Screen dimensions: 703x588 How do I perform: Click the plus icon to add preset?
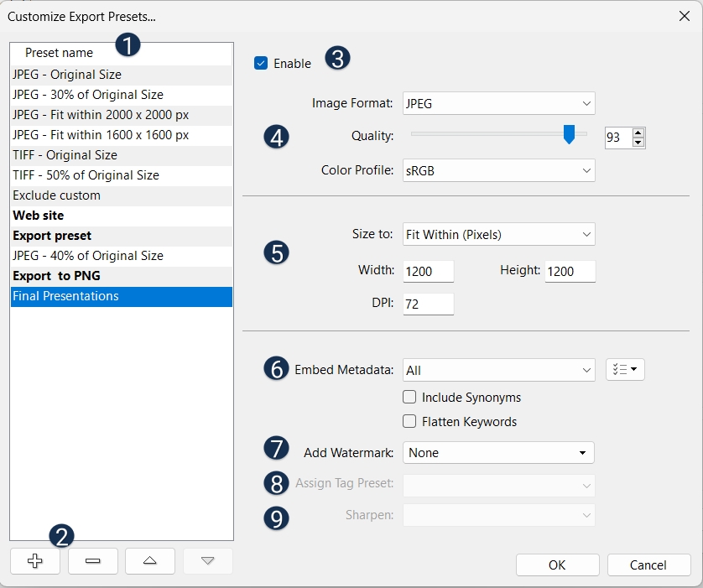pyautogui.click(x=34, y=561)
